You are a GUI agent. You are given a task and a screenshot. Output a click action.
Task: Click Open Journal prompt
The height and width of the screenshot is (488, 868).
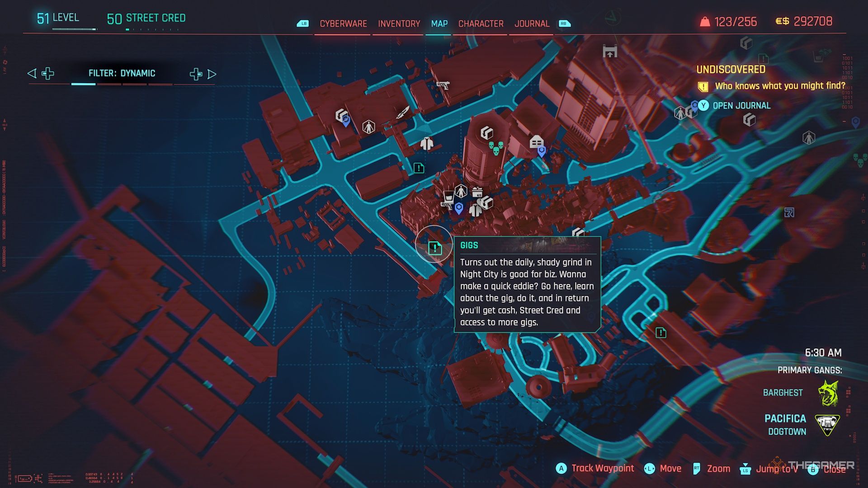tap(741, 106)
